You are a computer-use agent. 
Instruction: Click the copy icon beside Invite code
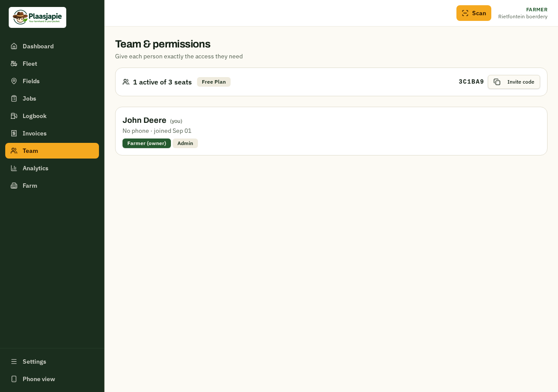tap(497, 82)
